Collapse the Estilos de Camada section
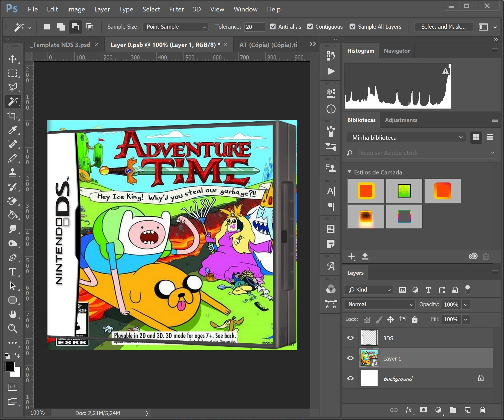 pos(349,172)
